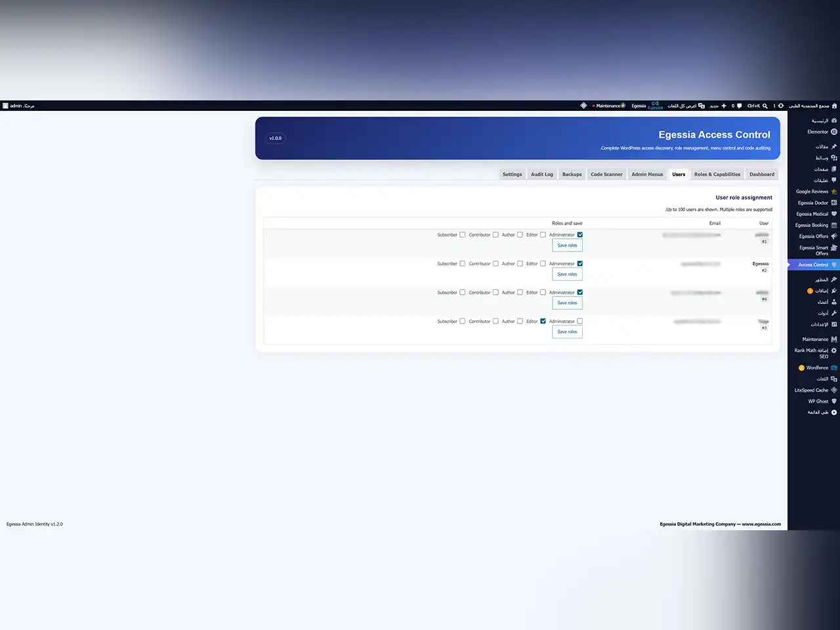
Task: Click the Egessia Medical heart icon
Action: click(834, 214)
